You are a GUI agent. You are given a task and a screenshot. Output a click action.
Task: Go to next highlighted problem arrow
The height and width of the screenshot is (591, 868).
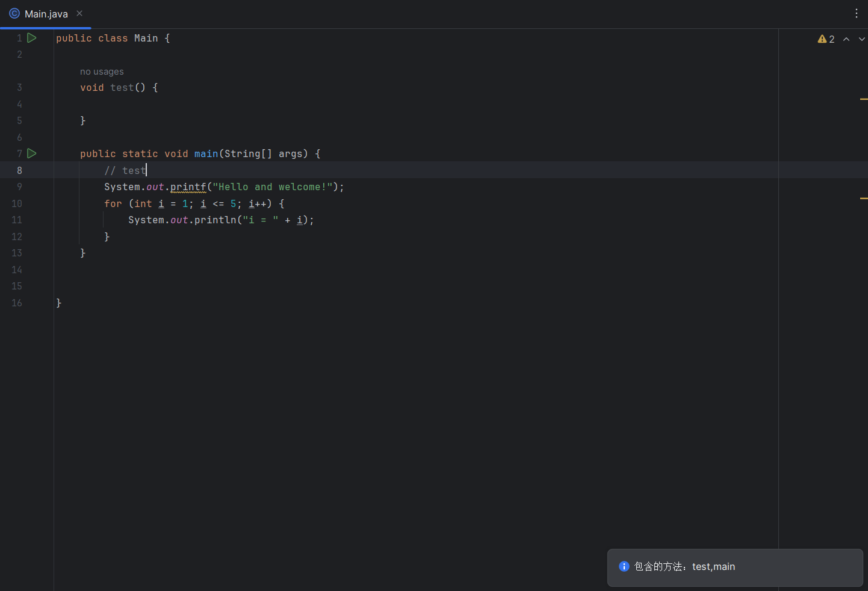[861, 39]
